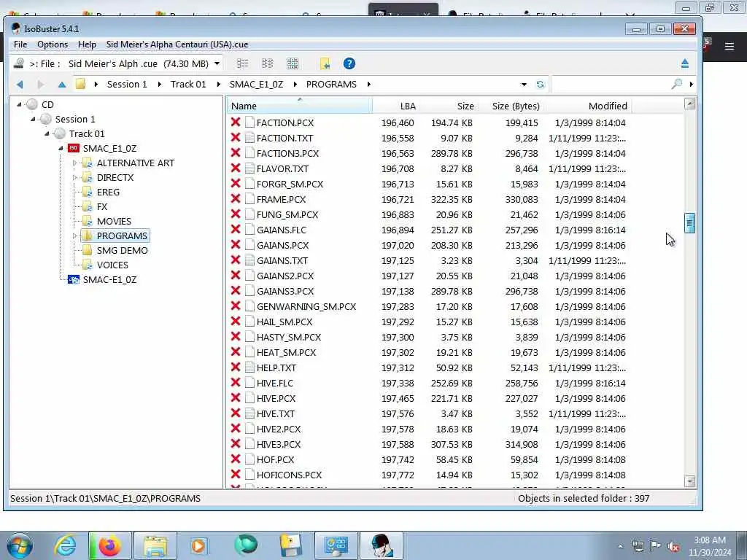
Task: Sort by the Size (Bytes) column header
Action: tap(511, 106)
